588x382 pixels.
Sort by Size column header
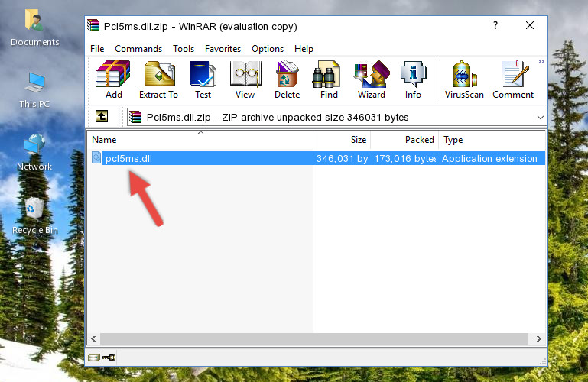(x=342, y=140)
